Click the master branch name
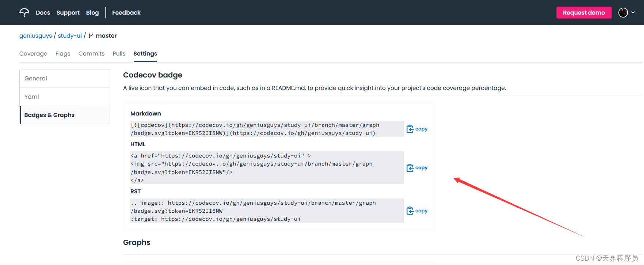 pyautogui.click(x=106, y=36)
